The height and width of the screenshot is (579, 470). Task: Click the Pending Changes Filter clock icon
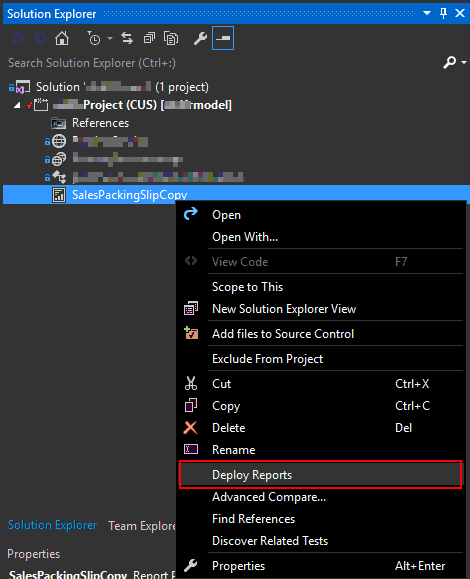[x=94, y=38]
